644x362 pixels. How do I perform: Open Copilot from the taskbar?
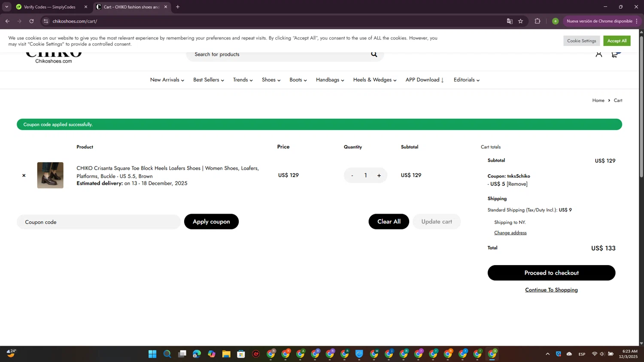coord(212,354)
